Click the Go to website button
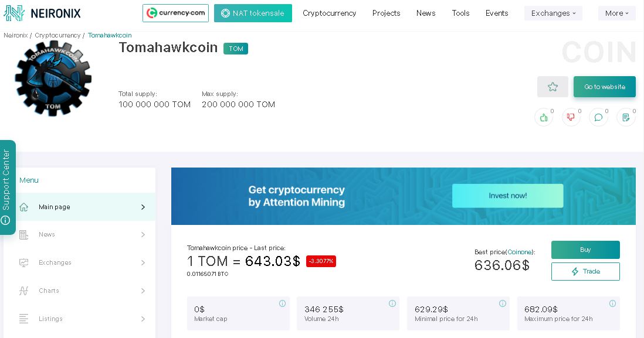This screenshot has width=644, height=338. coord(605,87)
